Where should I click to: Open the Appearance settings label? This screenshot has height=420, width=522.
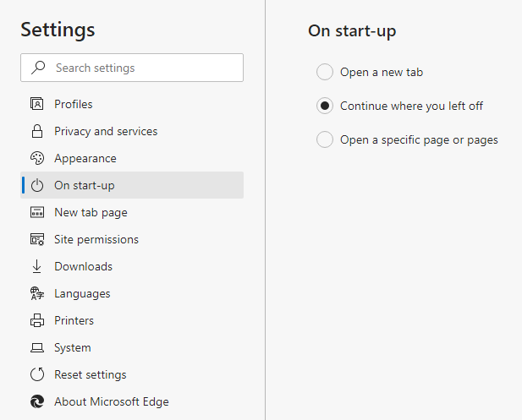click(85, 158)
